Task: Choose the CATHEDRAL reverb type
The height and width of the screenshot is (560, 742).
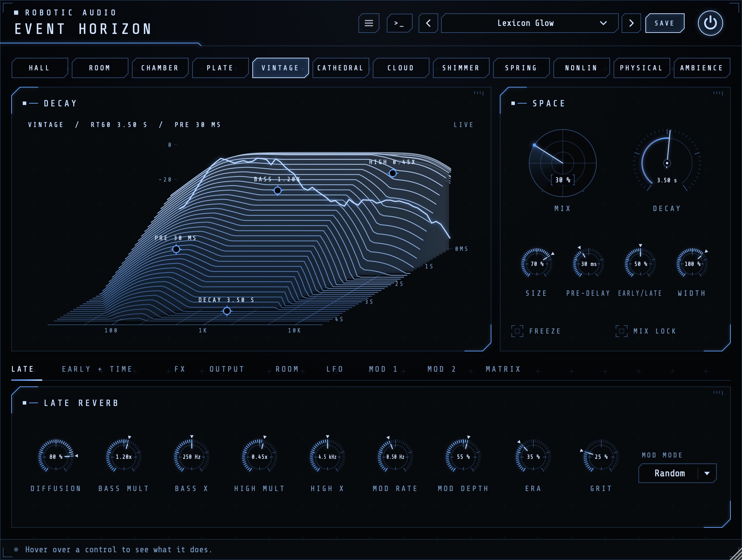Action: pos(341,68)
